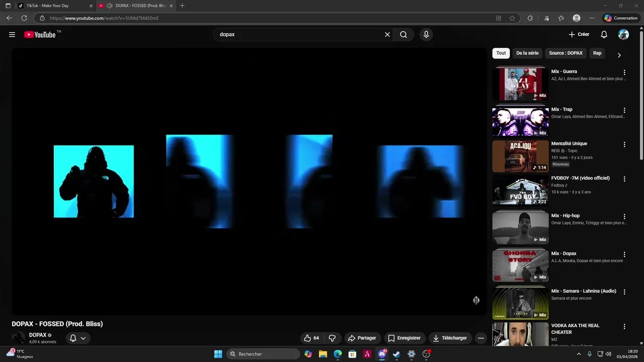Run search with the magnifier button

pyautogui.click(x=404, y=35)
